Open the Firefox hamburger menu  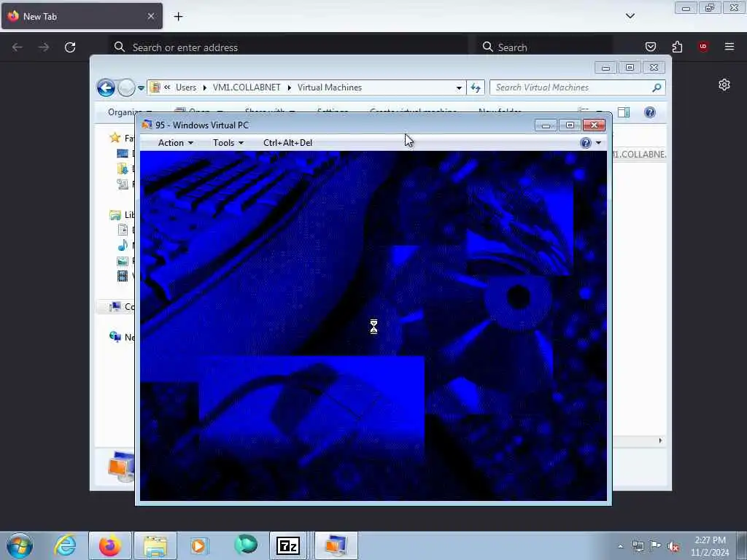pyautogui.click(x=729, y=47)
